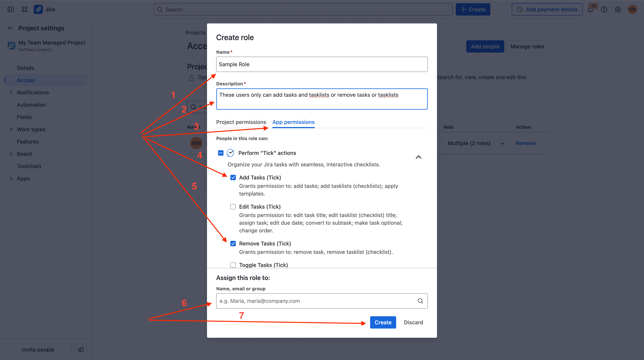This screenshot has width=644, height=360.
Task: Open Details in project settings
Action: 25,68
